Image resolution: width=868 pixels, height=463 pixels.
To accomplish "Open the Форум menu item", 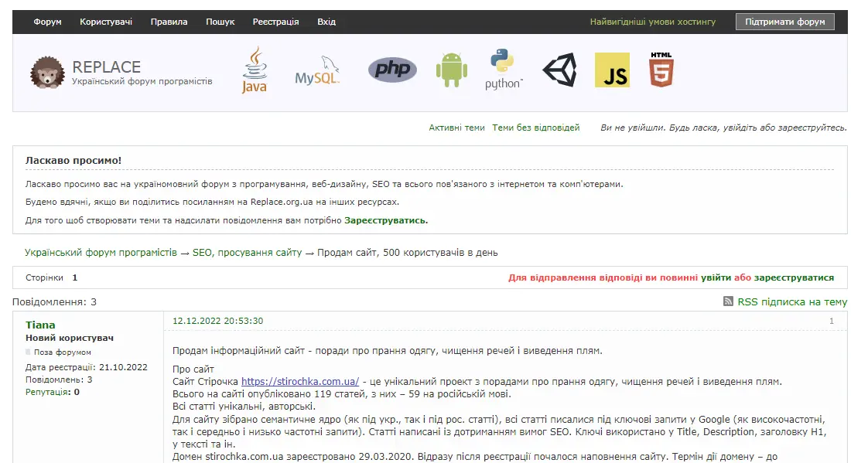I will (x=48, y=22).
